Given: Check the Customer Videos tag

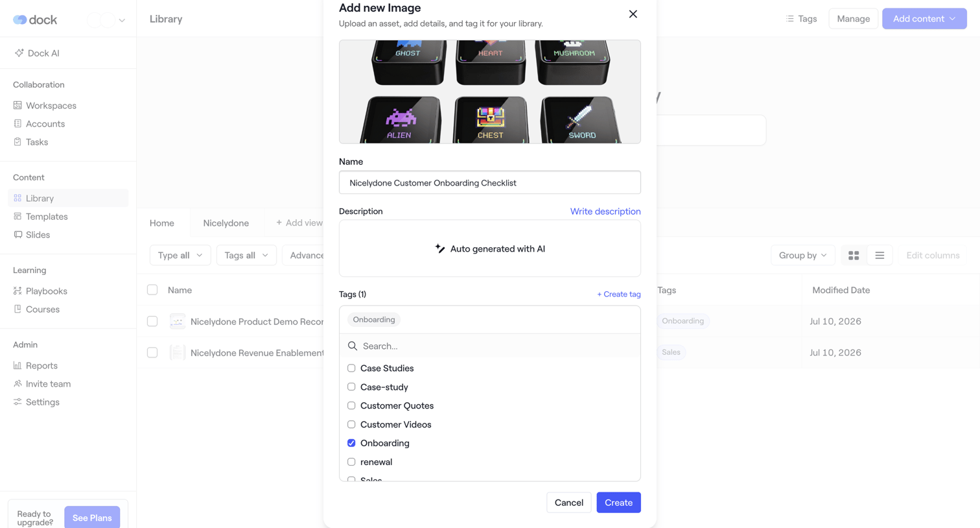Looking at the screenshot, I should click(x=351, y=424).
